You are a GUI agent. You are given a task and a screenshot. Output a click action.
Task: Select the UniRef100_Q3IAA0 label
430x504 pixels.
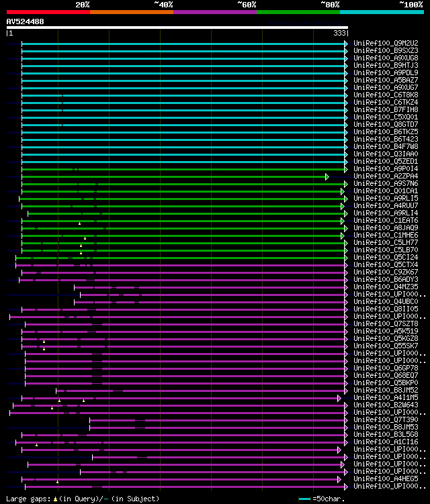click(x=386, y=154)
